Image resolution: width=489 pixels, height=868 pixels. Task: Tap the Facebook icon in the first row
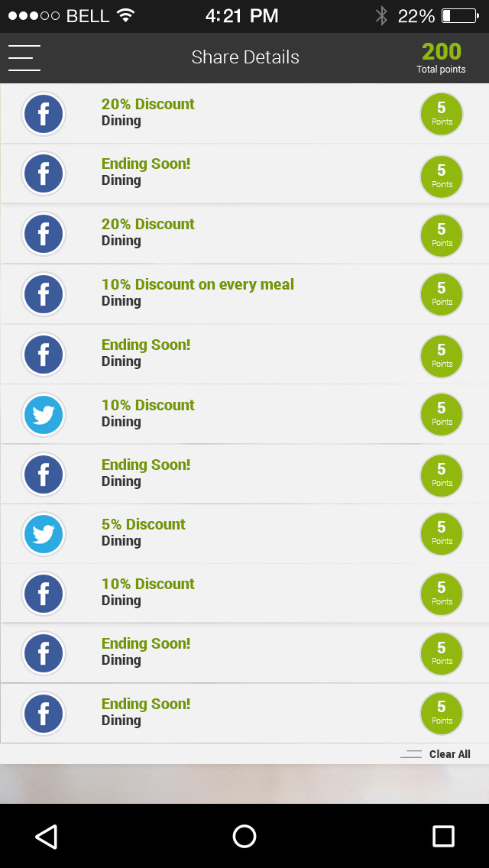(44, 114)
